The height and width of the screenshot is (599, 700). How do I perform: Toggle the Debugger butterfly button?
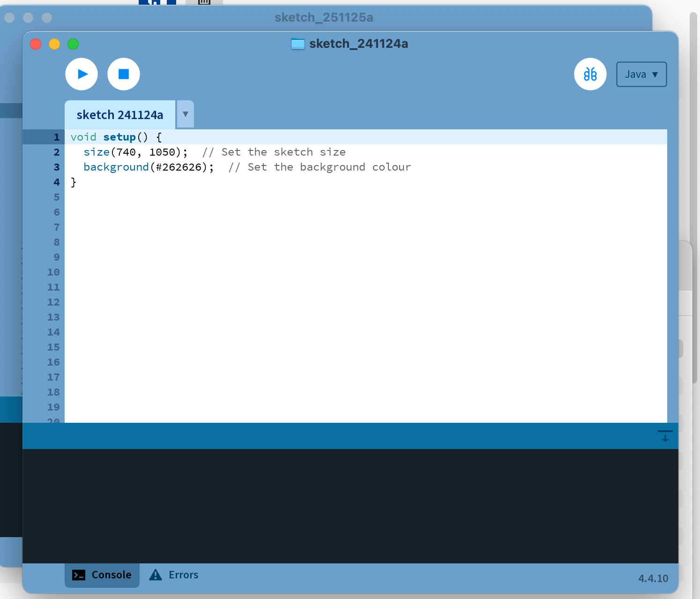(x=590, y=74)
